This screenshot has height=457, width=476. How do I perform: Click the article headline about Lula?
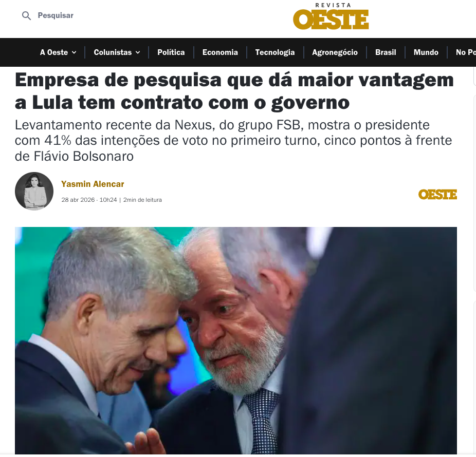point(234,91)
